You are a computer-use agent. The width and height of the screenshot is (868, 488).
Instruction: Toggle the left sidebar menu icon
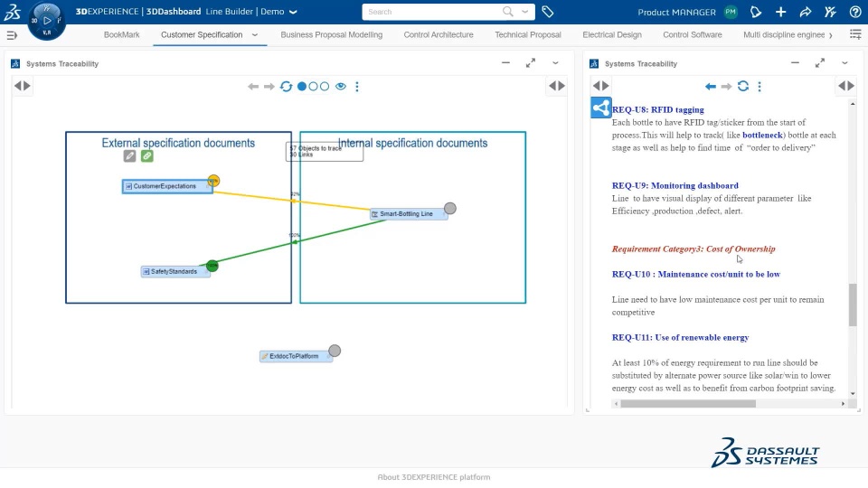12,35
